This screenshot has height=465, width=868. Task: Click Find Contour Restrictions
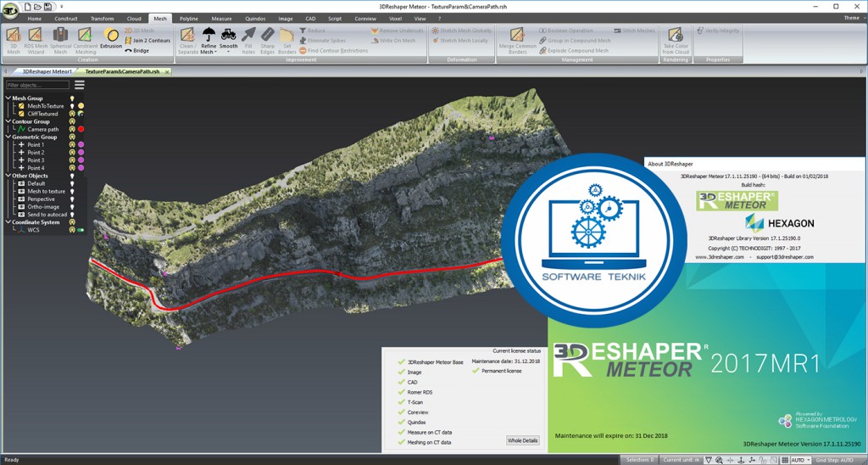[x=333, y=50]
